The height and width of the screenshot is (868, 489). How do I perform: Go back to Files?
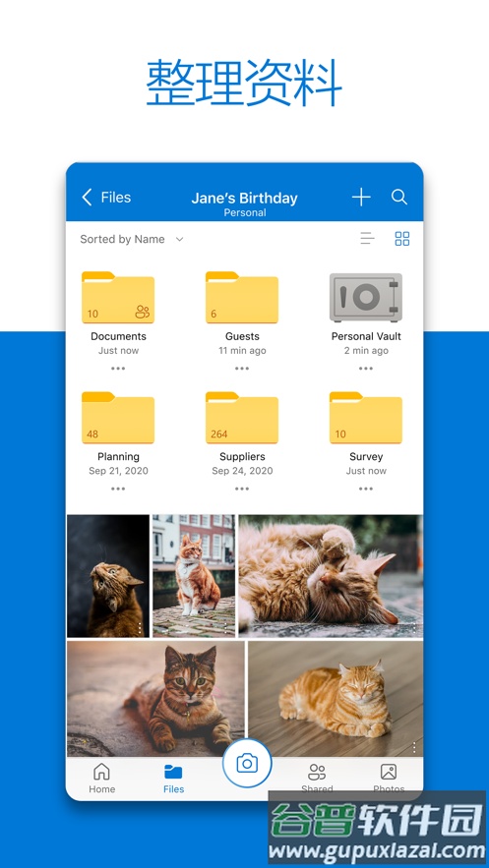pyautogui.click(x=106, y=197)
